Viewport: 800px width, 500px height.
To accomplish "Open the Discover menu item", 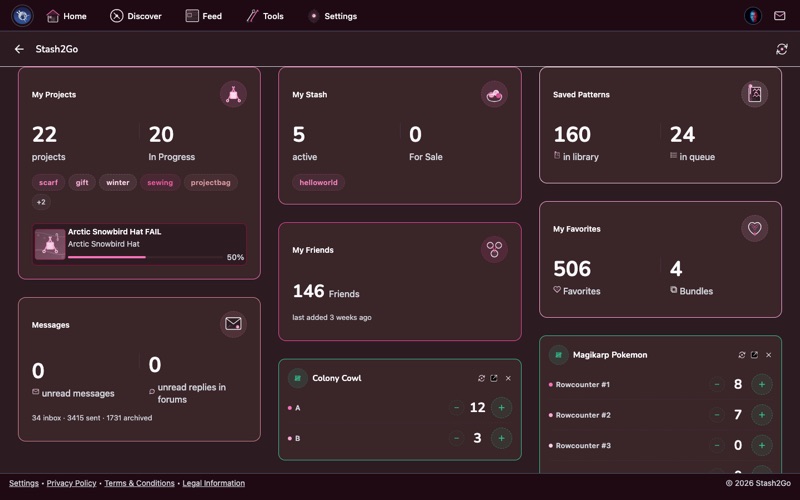I will point(136,16).
